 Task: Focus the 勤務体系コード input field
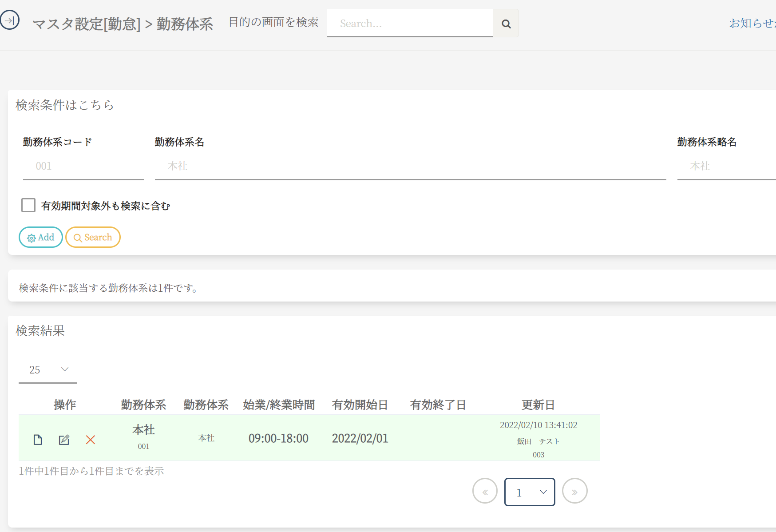click(x=83, y=166)
